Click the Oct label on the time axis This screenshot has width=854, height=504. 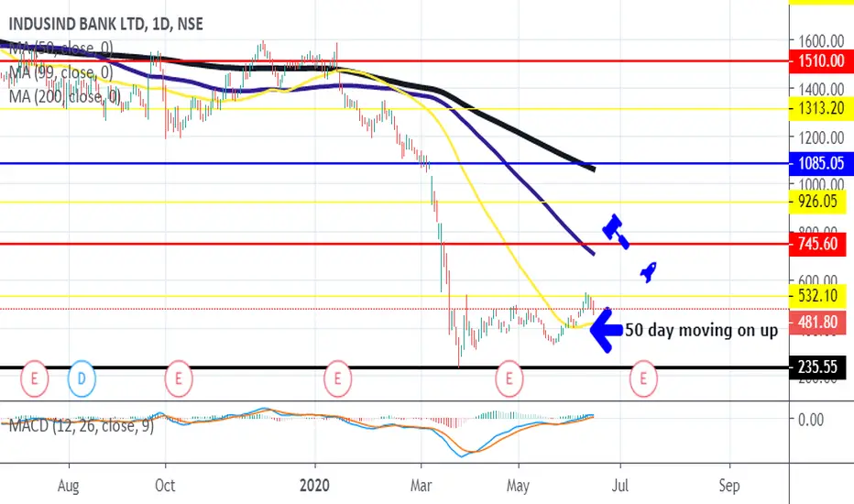tap(165, 486)
